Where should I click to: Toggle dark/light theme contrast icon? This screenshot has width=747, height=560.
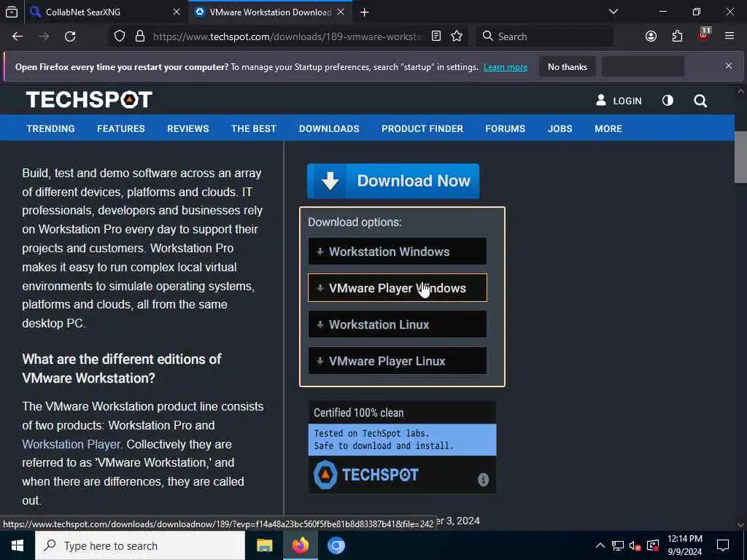667,101
